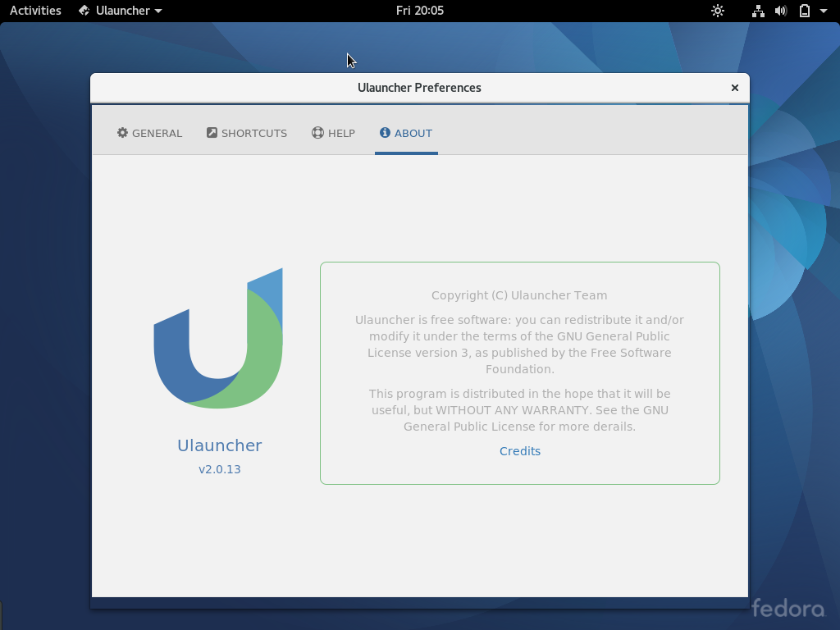Click the Ulauncher icon in the top bar

tap(84, 11)
